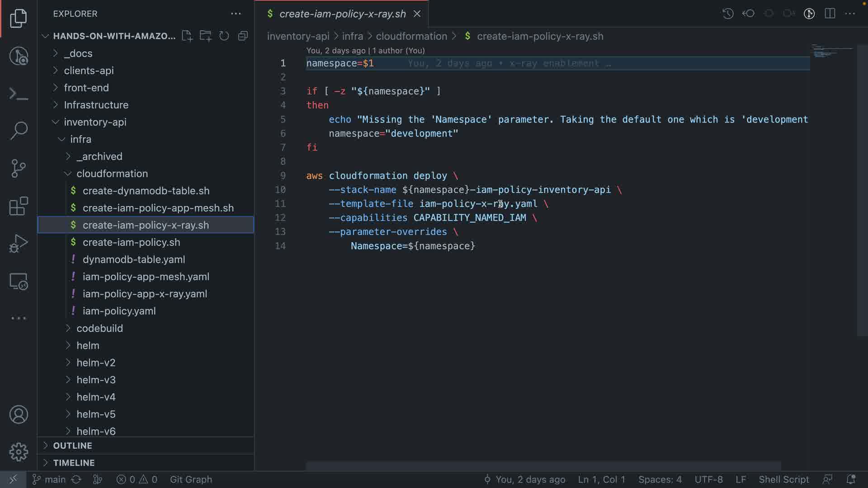Click the Synchronize Changes icon beside main
This screenshot has width=868, height=488.
click(x=76, y=479)
